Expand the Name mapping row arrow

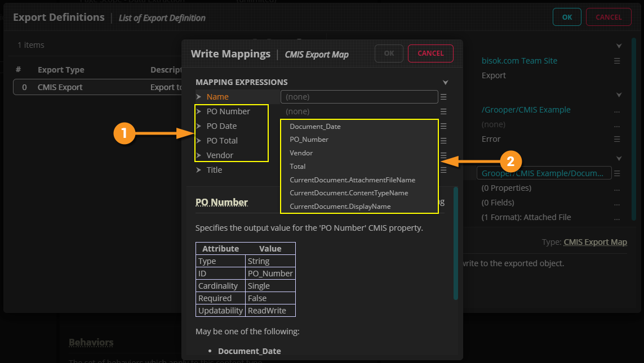tap(199, 97)
